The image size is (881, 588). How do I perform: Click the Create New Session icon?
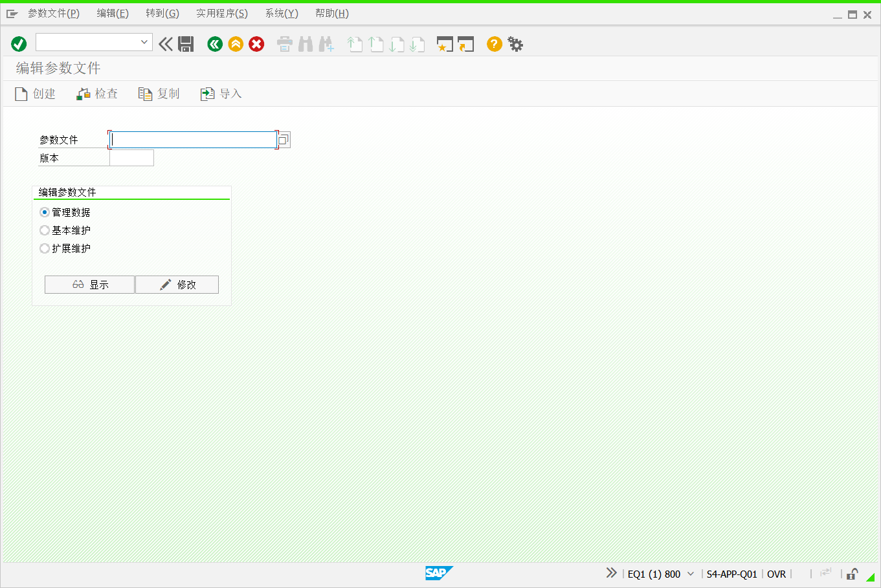tap(445, 44)
